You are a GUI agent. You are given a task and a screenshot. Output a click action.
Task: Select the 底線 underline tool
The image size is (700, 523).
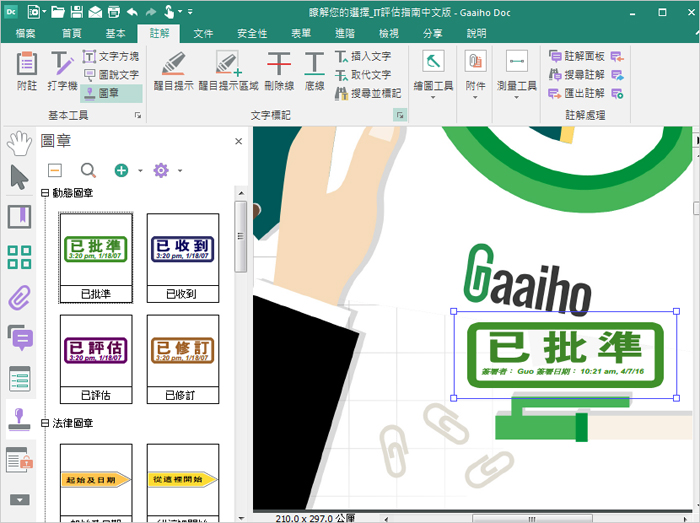pos(314,71)
